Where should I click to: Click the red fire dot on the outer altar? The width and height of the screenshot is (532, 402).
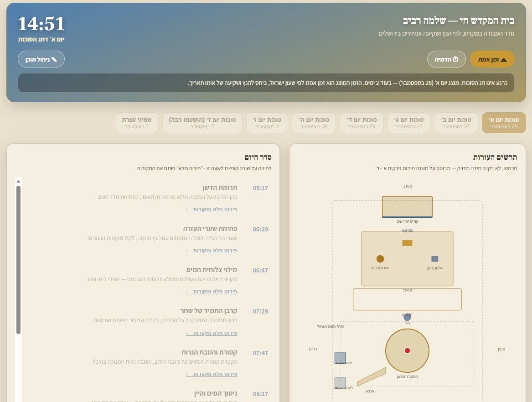407,350
